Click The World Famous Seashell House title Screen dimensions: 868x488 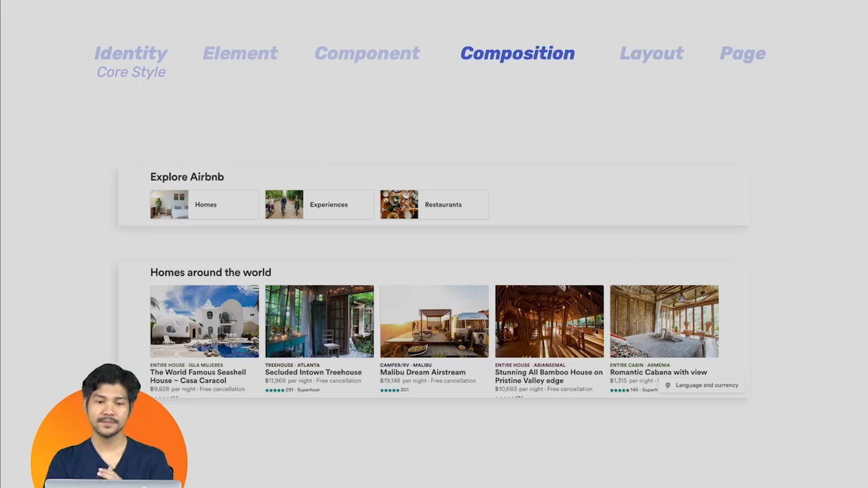(198, 376)
